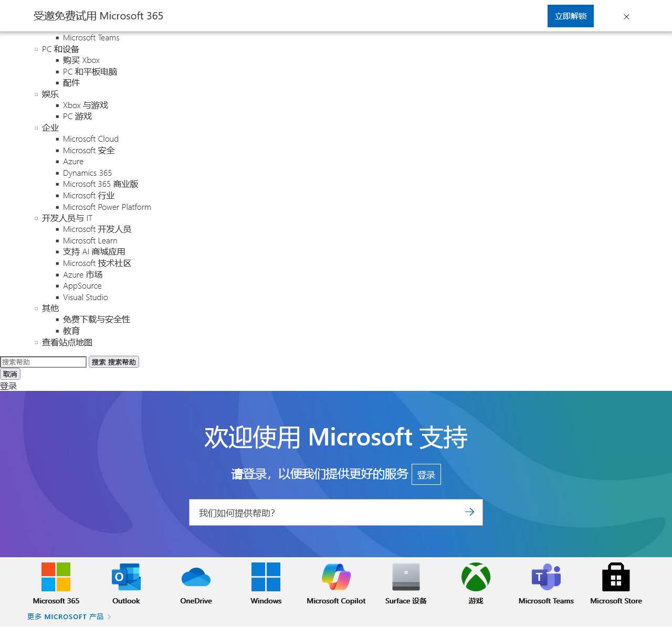Open the 查看站点地图 link
The image size is (672, 627).
pyautogui.click(x=67, y=343)
